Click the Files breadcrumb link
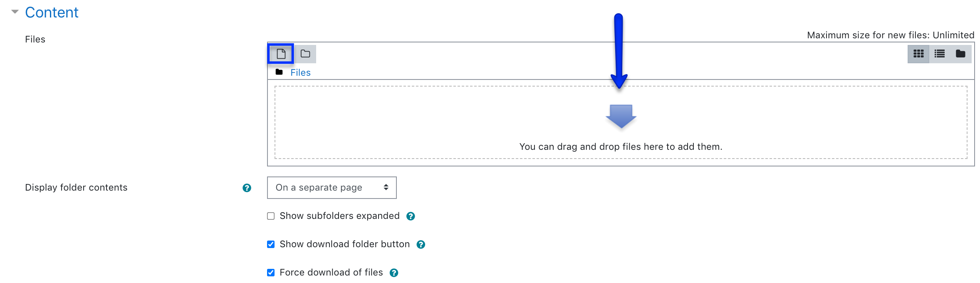Screen dimensions: 980x283 300,72
